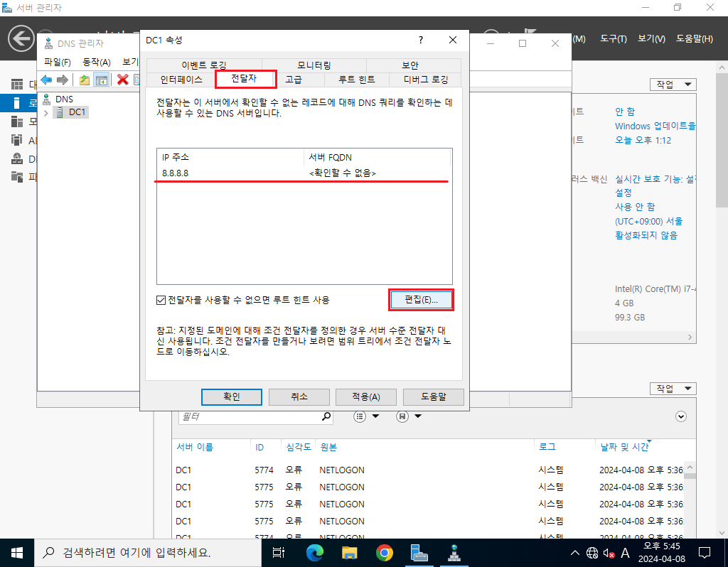This screenshot has width=728, height=567.
Task: Expand the DC1 tree node chevron
Action: click(46, 112)
